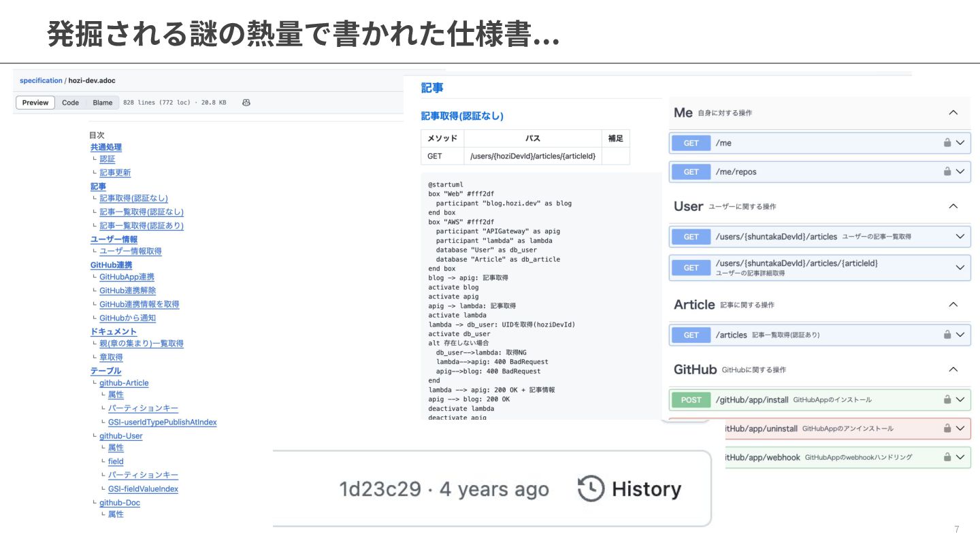
Task: Open the specification breadcrumb link
Action: (x=41, y=80)
